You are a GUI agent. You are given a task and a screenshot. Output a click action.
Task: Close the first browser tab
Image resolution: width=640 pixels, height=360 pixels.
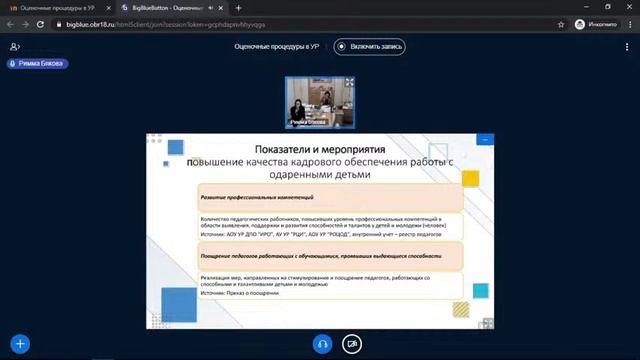pyautogui.click(x=109, y=8)
